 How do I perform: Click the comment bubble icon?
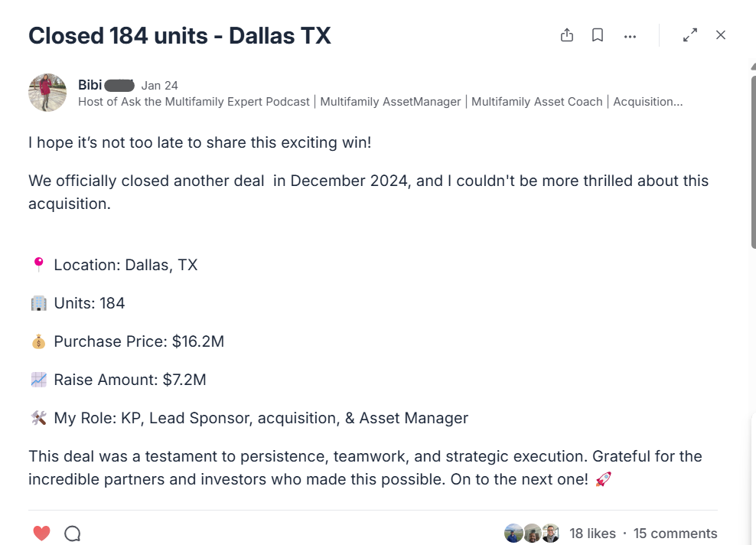[x=73, y=534]
